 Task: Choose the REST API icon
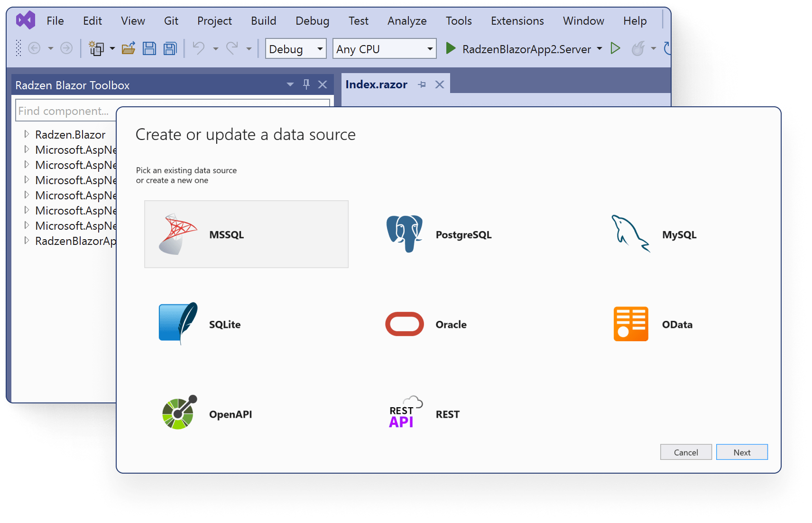tap(404, 413)
